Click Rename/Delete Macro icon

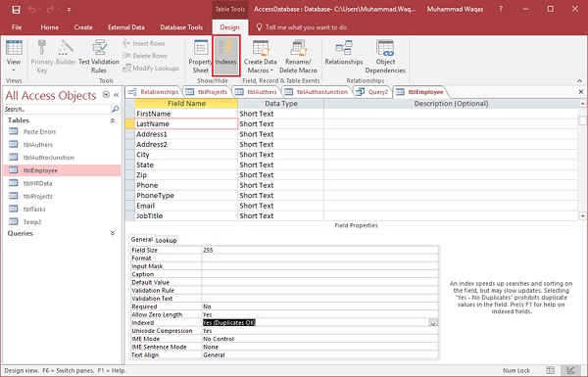[298, 56]
